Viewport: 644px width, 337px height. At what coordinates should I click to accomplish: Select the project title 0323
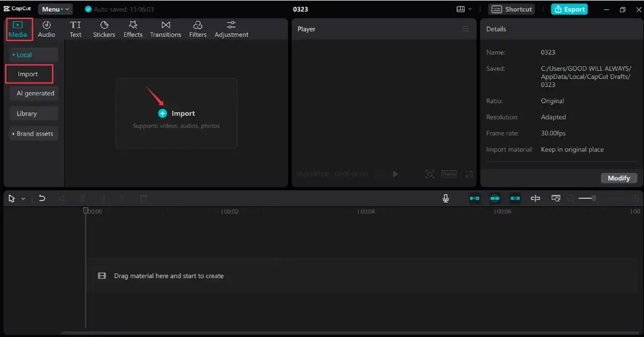click(301, 9)
